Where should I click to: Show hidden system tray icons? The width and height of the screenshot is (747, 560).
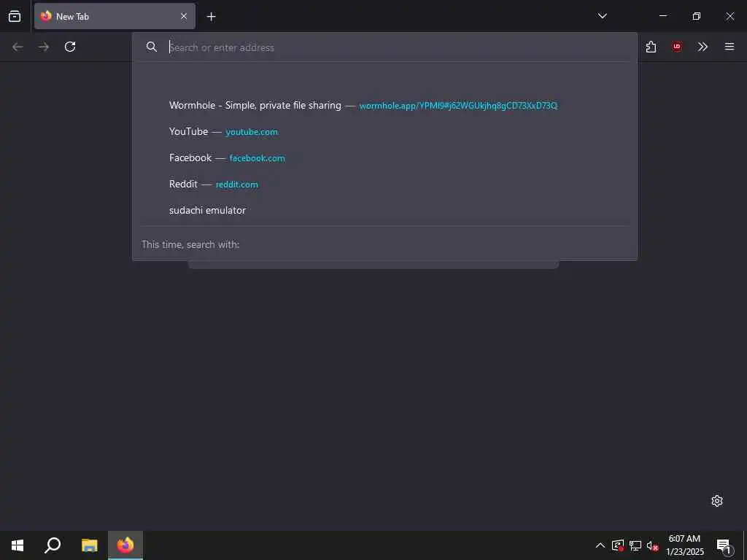[x=600, y=545]
